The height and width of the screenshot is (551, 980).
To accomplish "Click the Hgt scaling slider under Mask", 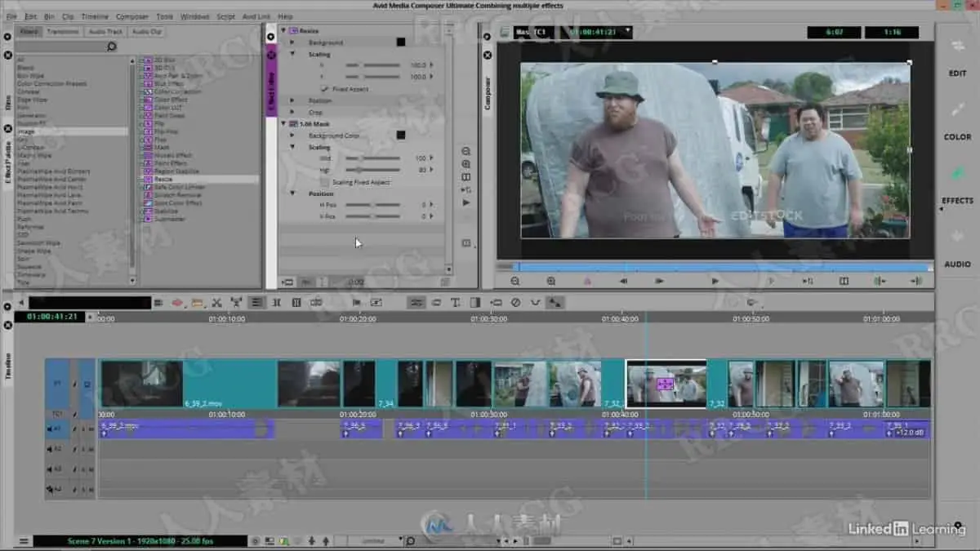I will point(372,170).
